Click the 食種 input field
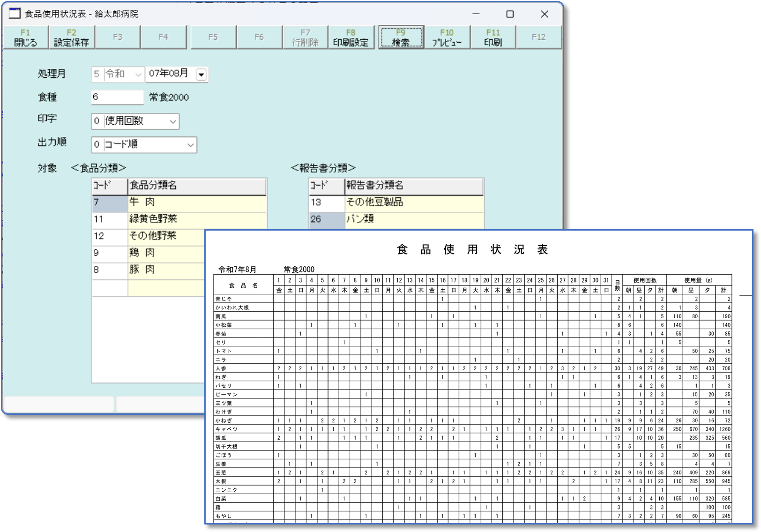The image size is (761, 532). tap(117, 97)
